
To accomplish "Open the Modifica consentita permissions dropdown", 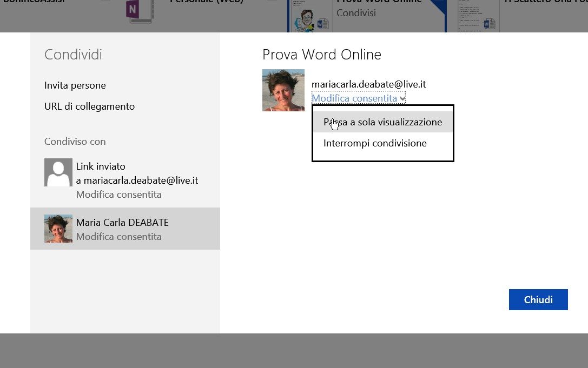I will (x=354, y=98).
